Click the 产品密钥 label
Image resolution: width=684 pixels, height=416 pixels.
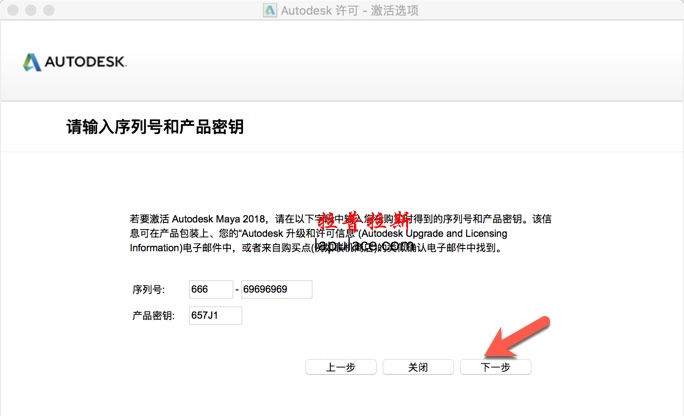pos(153,315)
